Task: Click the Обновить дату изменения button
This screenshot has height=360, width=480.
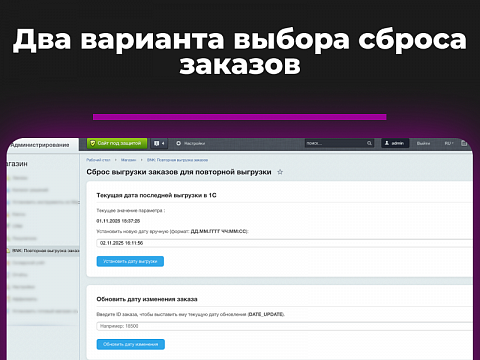Action: pyautogui.click(x=131, y=344)
